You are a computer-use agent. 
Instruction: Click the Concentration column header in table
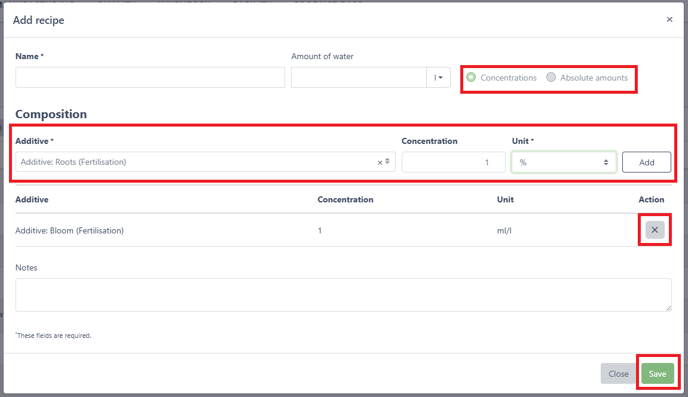tap(345, 200)
